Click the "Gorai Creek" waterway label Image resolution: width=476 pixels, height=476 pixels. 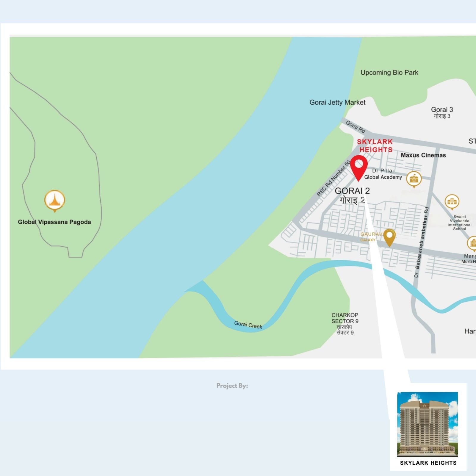[248, 325]
